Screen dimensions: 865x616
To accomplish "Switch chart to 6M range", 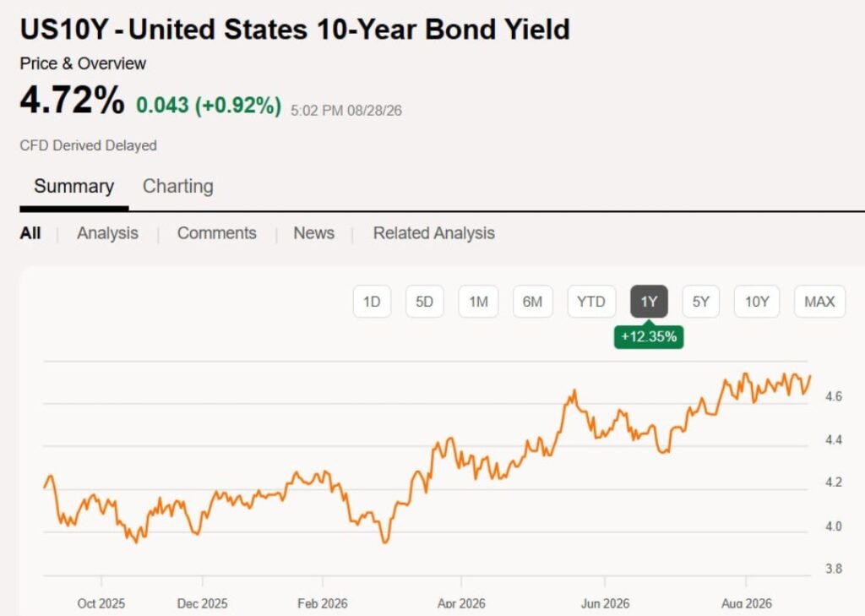I will point(532,302).
